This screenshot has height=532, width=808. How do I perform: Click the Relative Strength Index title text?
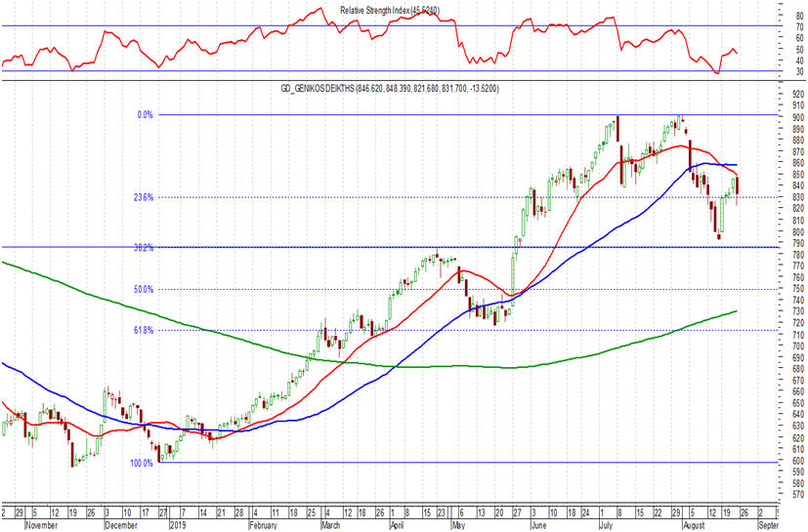(390, 11)
